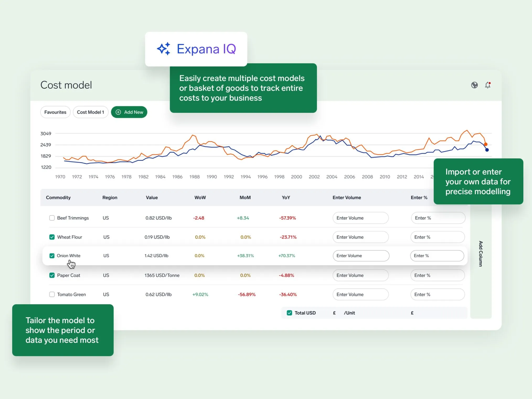Click the orange endpoint on chart line

coord(486,144)
